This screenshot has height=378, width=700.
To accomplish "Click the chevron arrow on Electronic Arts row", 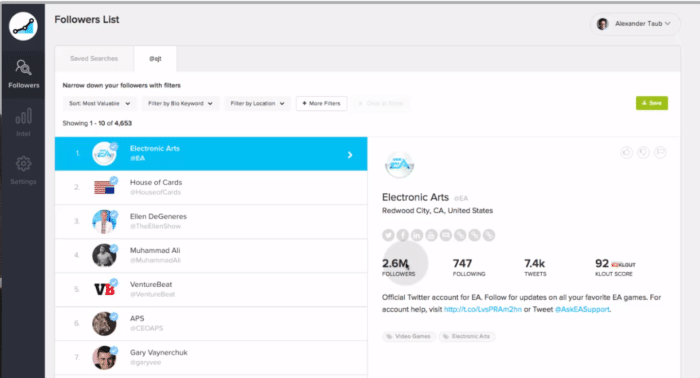I will tap(350, 155).
